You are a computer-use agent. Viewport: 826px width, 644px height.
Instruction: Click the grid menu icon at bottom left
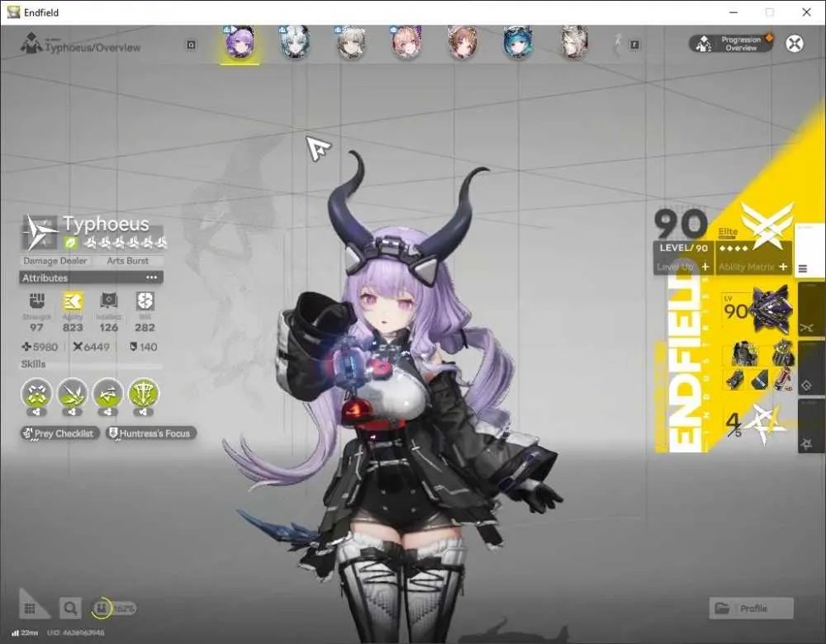pyautogui.click(x=30, y=608)
